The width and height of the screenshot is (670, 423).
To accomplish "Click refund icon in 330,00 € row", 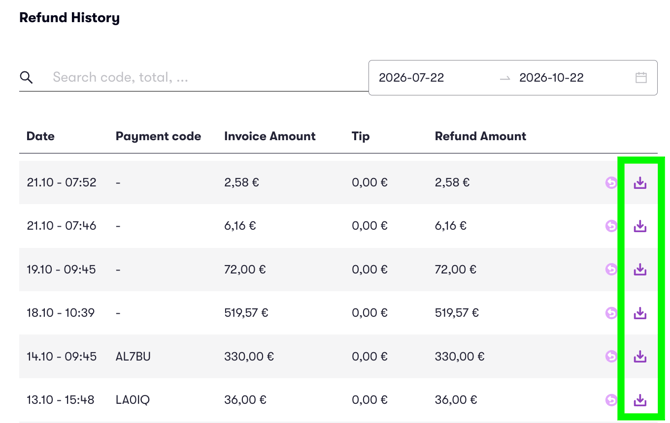I will point(611,356).
